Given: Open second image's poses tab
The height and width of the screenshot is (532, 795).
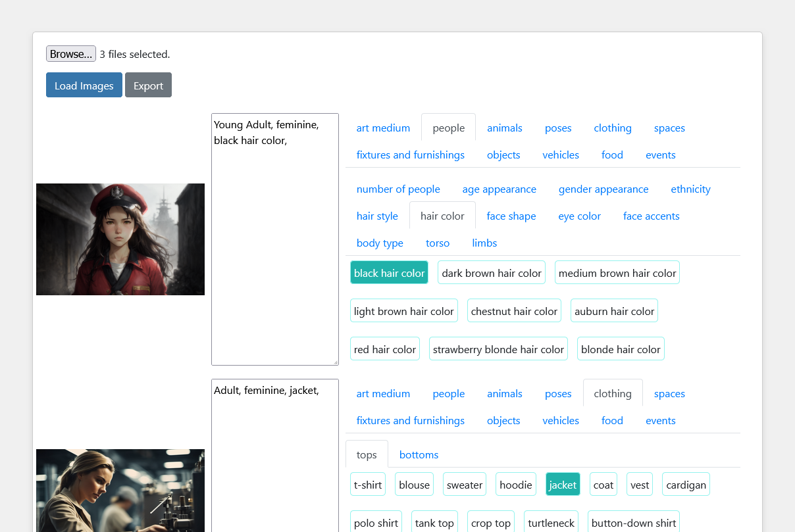Looking at the screenshot, I should click(x=558, y=393).
